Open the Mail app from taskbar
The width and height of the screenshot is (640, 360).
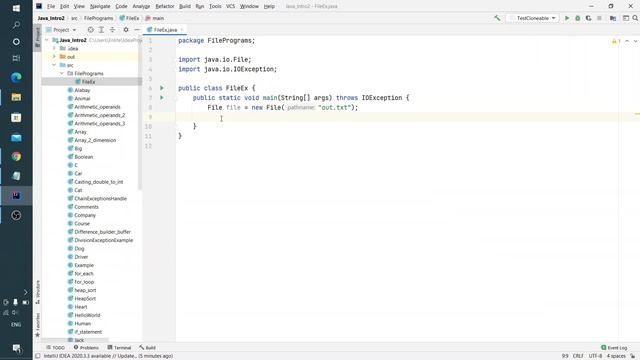click(x=16, y=137)
